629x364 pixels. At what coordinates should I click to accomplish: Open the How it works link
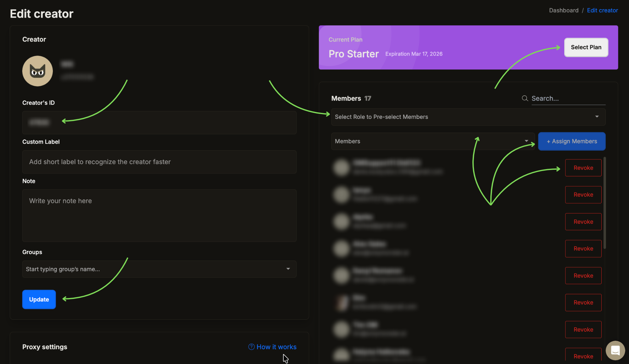[276, 347]
